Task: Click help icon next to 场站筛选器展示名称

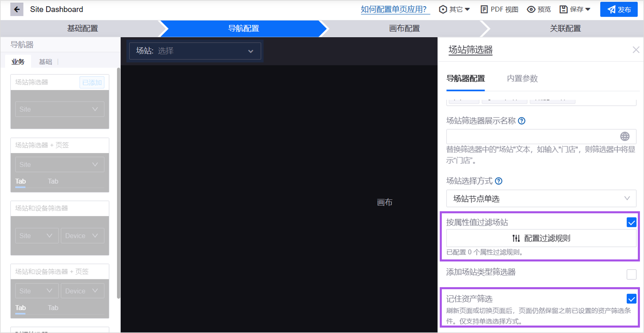Action: (x=522, y=121)
